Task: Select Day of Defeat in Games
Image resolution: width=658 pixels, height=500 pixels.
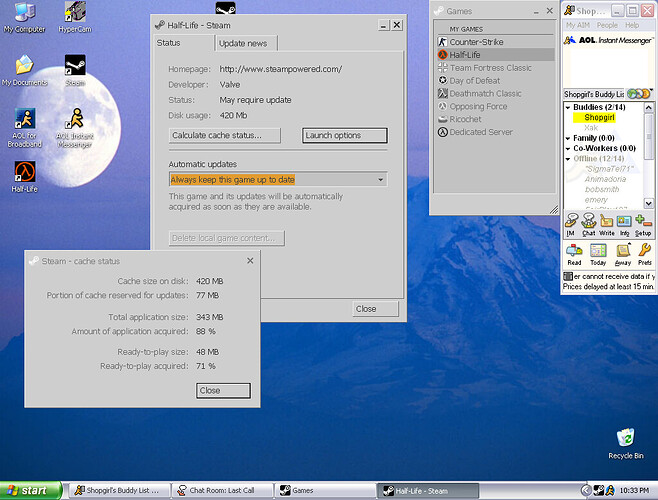Action: click(495, 81)
